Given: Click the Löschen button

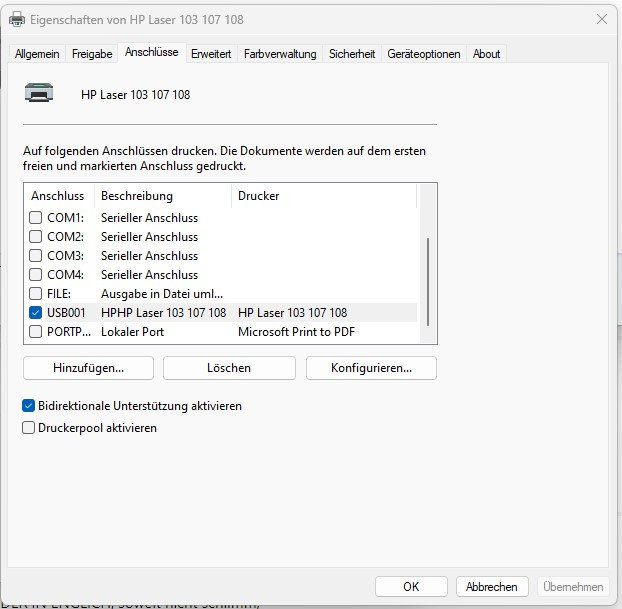Looking at the screenshot, I should (229, 368).
